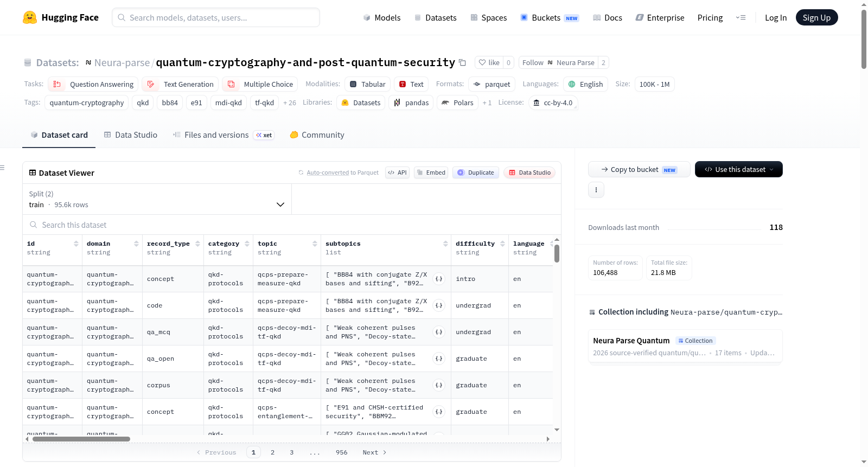Open the collapsed sidebar menu icon
This screenshot has height=467, width=868.
(3, 168)
